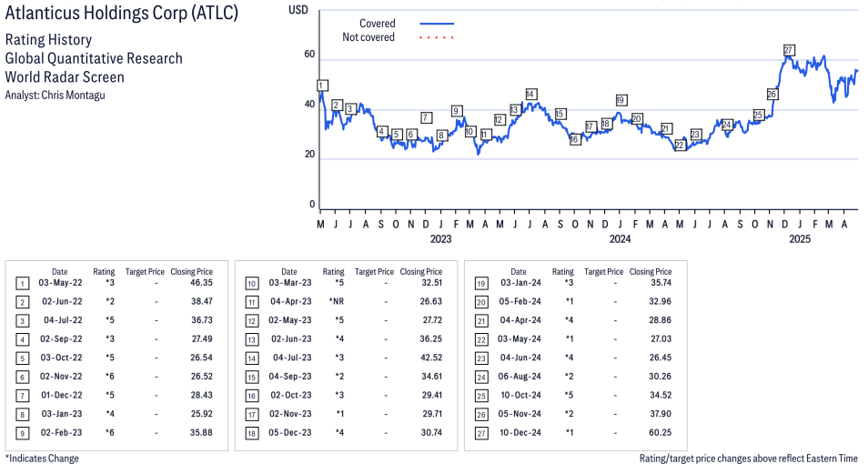
Task: Click the date 04-Jun-24
Action: [520, 358]
